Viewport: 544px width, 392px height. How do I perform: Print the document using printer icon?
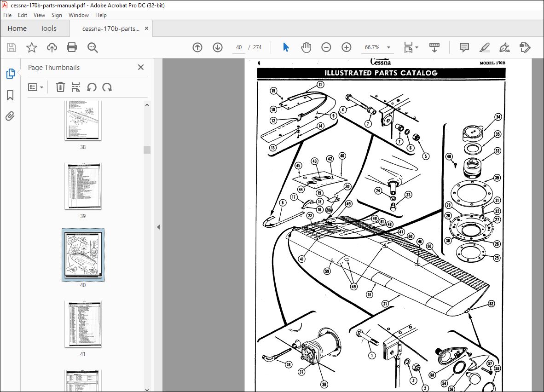click(72, 47)
